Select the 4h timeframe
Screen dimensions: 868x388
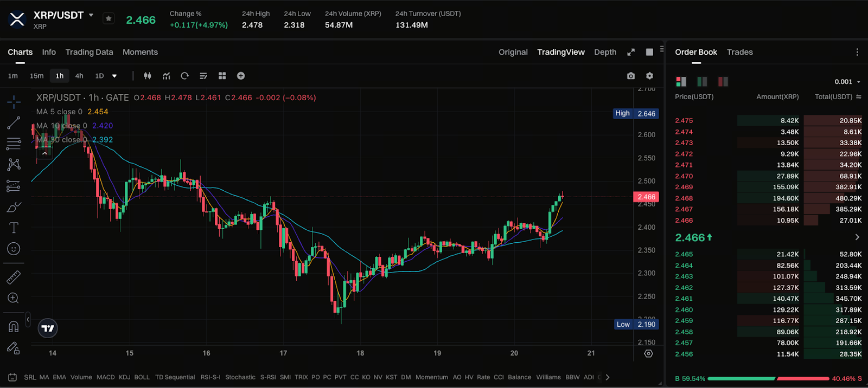tap(79, 76)
